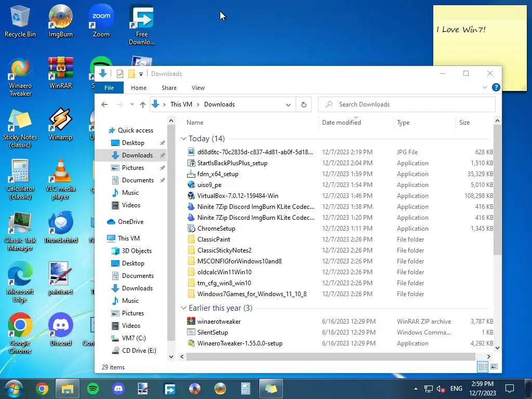Image resolution: width=532 pixels, height=399 pixels.
Task: Show hidden tray icons arrow
Action: pos(416,389)
